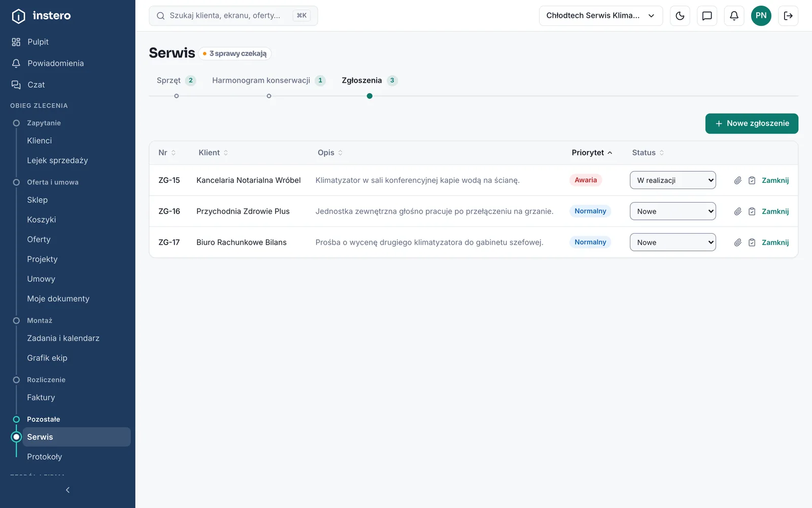Open Pulpit dashboard in sidebar
The height and width of the screenshot is (508, 812).
pos(67,42)
